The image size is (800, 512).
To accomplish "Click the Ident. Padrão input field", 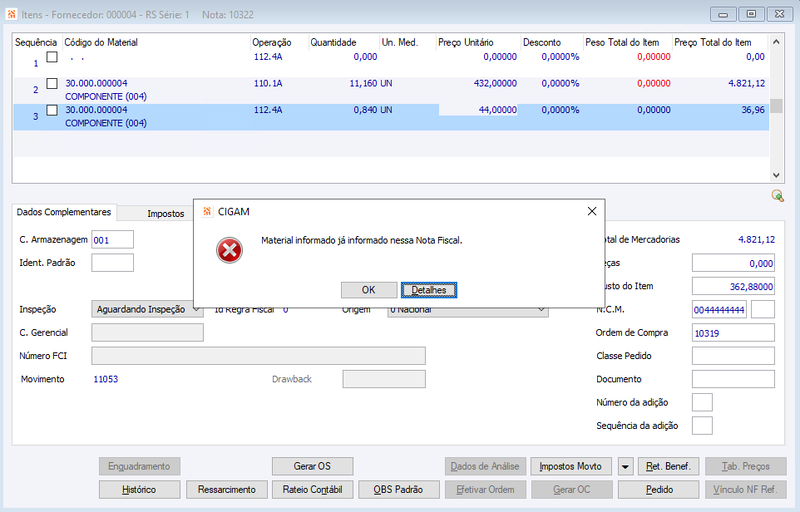I will [x=112, y=263].
